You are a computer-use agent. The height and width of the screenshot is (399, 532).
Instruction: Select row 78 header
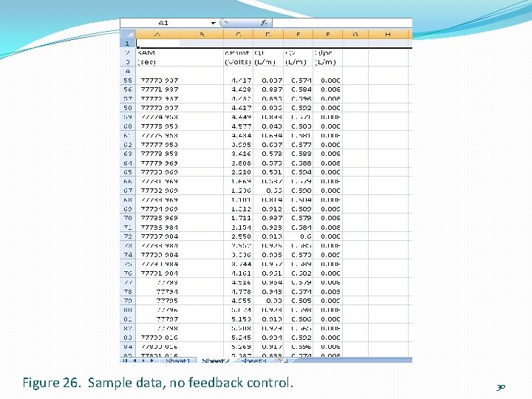[x=128, y=292]
